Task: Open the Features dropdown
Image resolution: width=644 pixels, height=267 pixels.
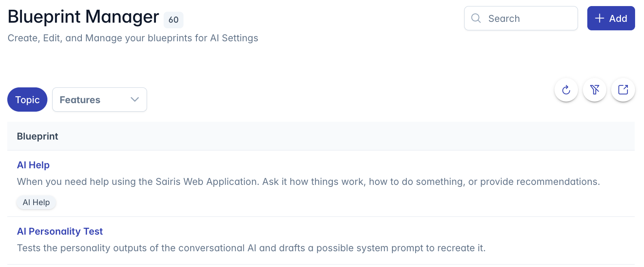Action: coord(100,100)
